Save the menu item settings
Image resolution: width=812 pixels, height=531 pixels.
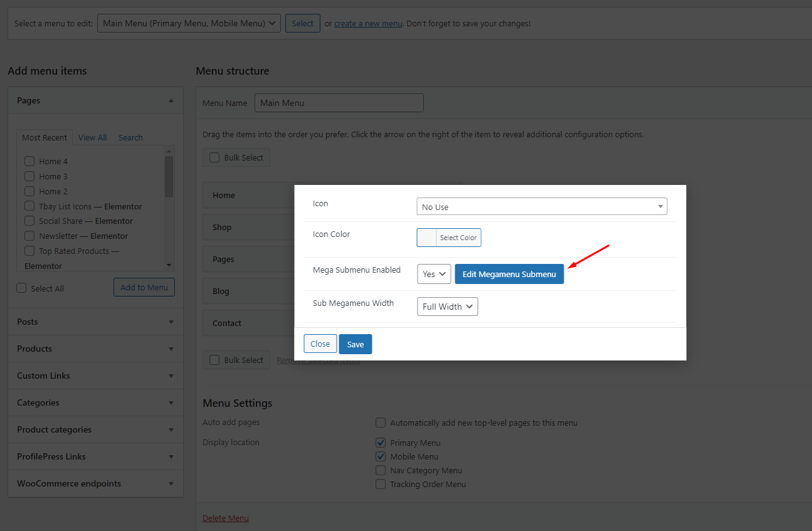click(355, 344)
